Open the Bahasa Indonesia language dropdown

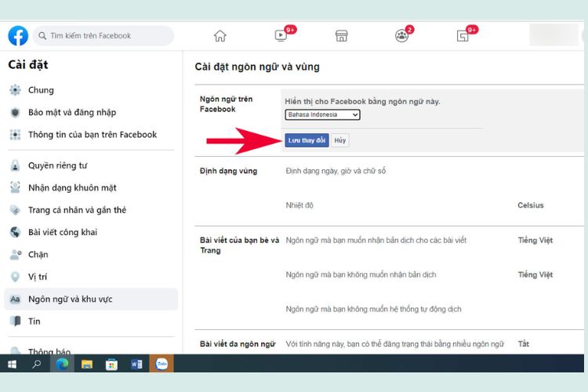click(322, 114)
